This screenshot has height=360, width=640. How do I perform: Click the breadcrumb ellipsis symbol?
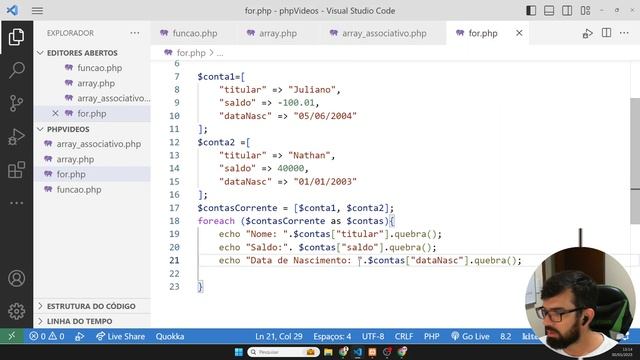pos(220,53)
